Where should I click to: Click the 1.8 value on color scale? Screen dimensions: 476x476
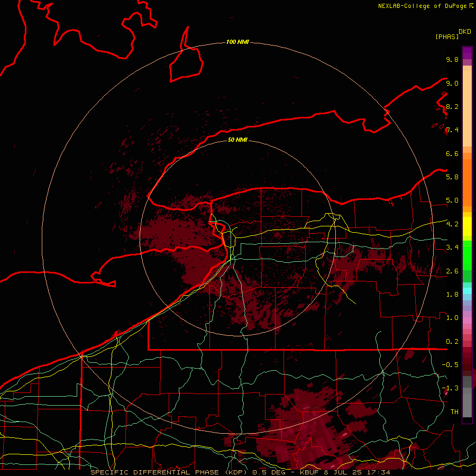point(452,295)
